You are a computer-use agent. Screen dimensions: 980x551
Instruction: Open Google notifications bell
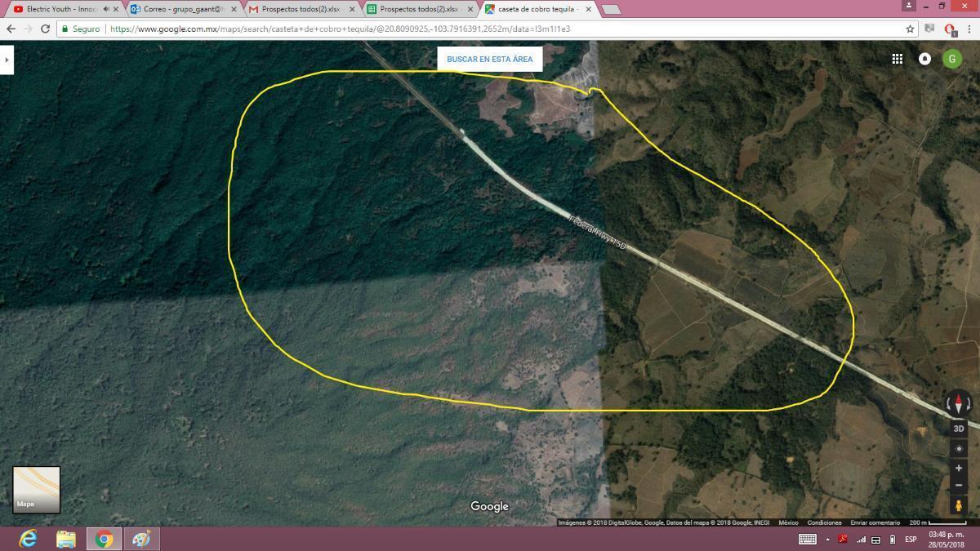[x=924, y=59]
